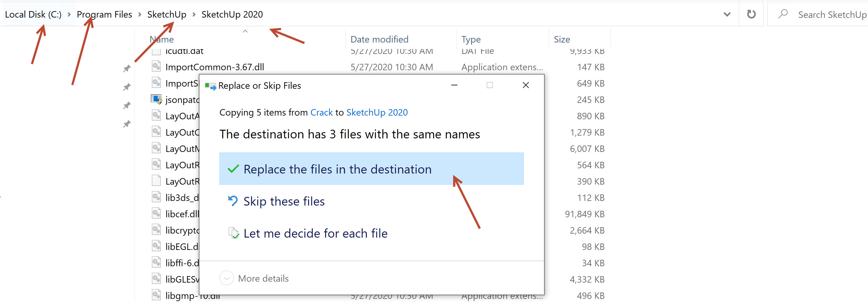
Task: Sort by Name column header
Action: (x=162, y=39)
